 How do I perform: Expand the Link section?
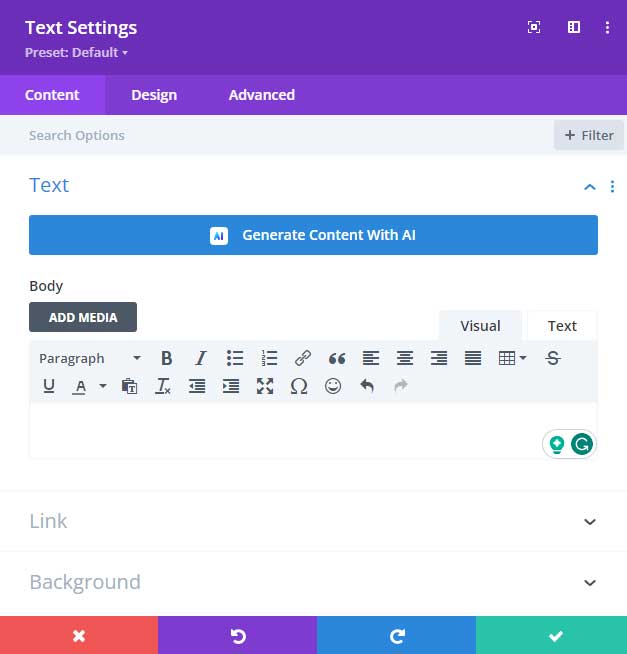(x=313, y=521)
